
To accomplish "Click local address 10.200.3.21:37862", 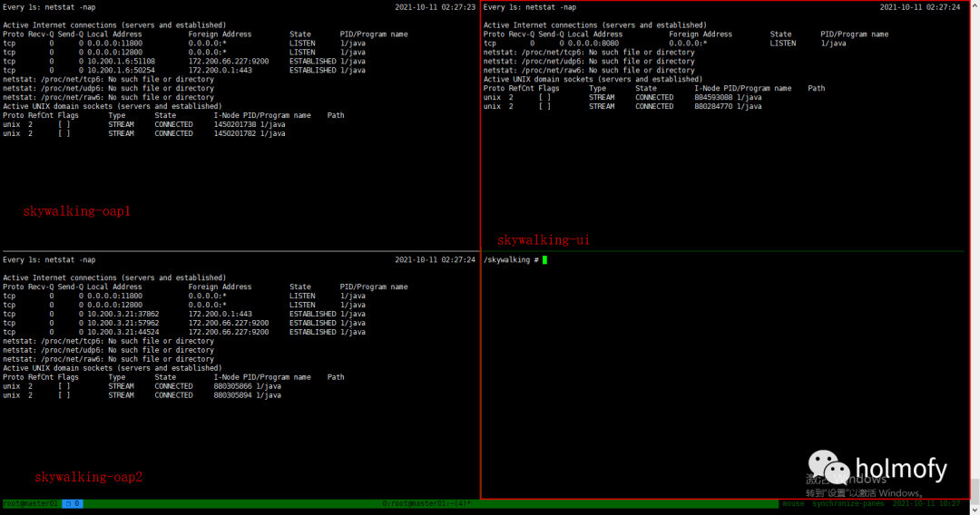I will (123, 315).
